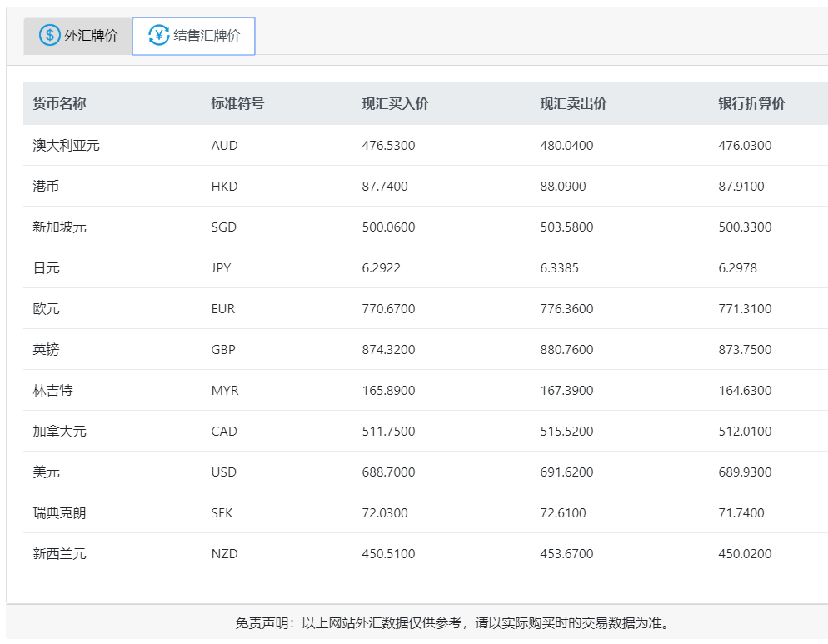Select the 瑞典克朗 currency name

click(x=59, y=513)
